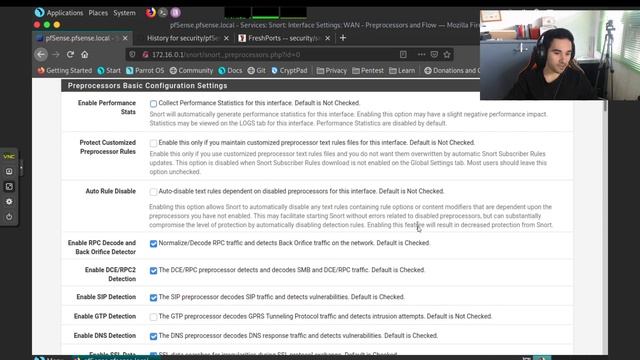
Task: Open the Start bookmark
Action: [109, 71]
